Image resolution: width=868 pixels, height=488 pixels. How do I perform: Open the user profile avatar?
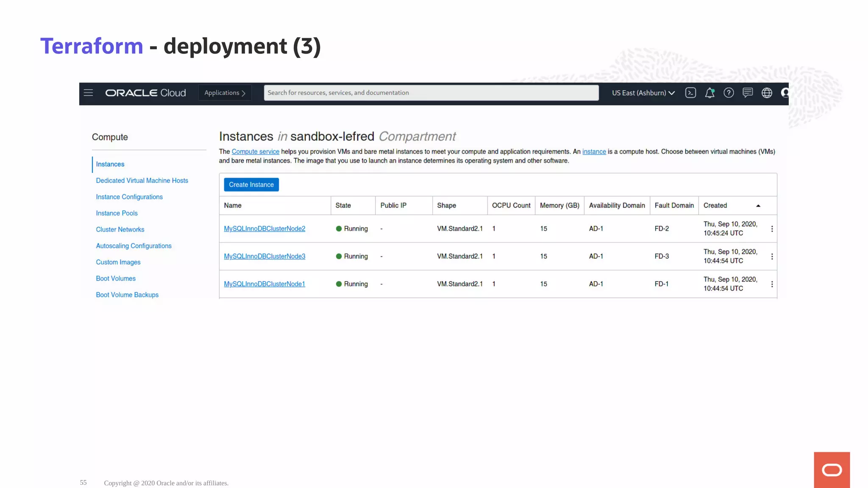point(785,93)
